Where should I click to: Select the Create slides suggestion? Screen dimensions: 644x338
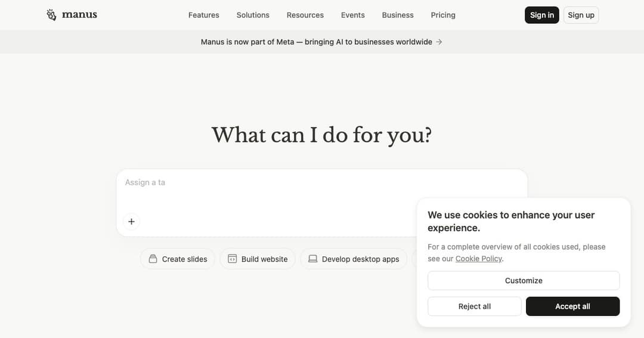(178, 259)
